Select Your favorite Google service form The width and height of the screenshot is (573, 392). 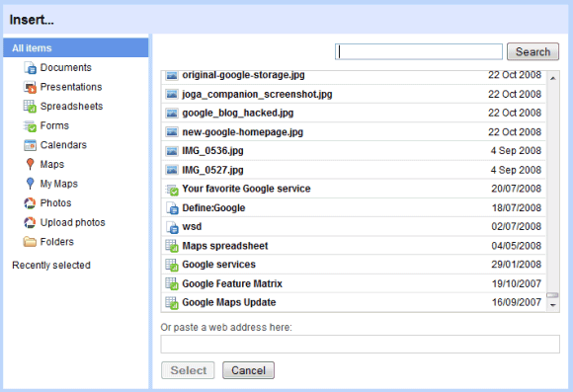point(246,189)
